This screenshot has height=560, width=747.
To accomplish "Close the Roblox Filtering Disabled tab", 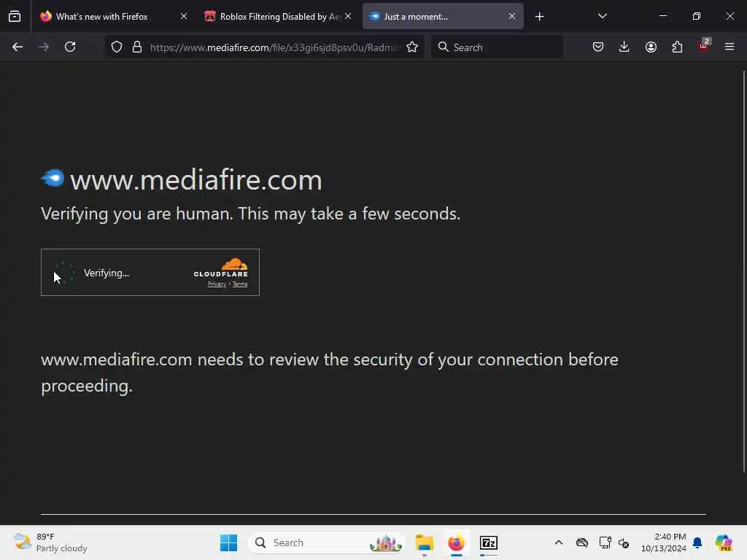I will tap(348, 16).
